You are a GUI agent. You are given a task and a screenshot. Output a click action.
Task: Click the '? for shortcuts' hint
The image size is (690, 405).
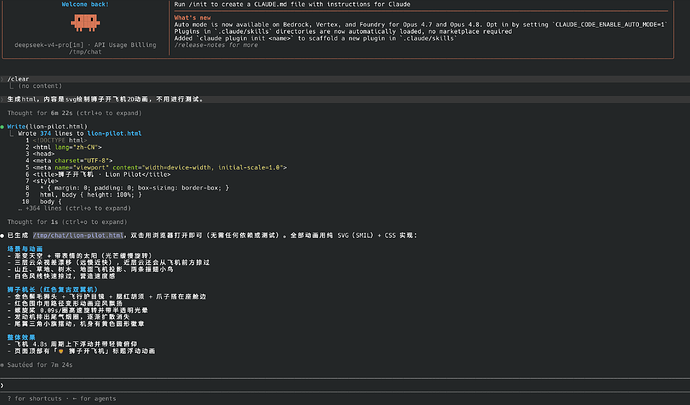(x=34, y=398)
